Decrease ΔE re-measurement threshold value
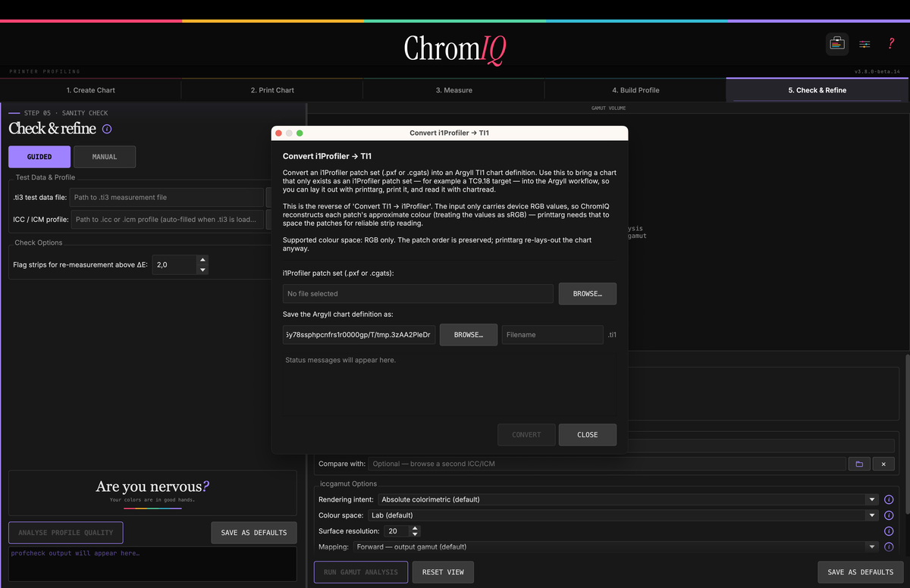Viewport: 910px width, 588px height. point(202,269)
